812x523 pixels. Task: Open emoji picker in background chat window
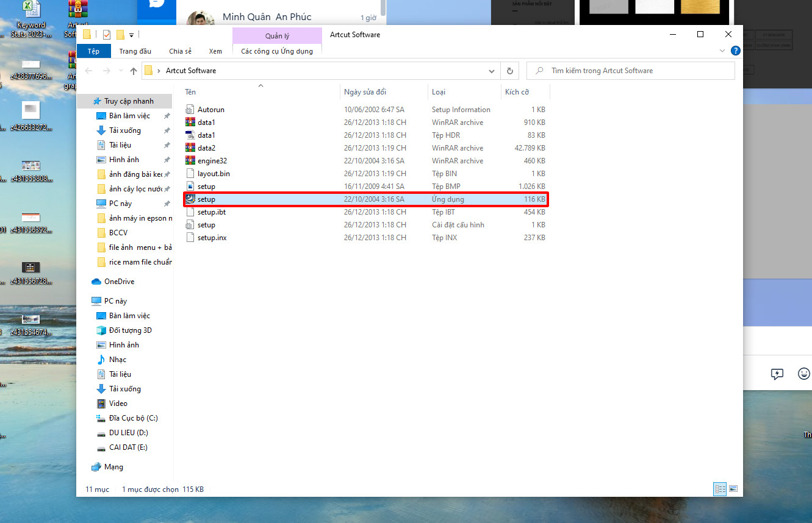[804, 374]
